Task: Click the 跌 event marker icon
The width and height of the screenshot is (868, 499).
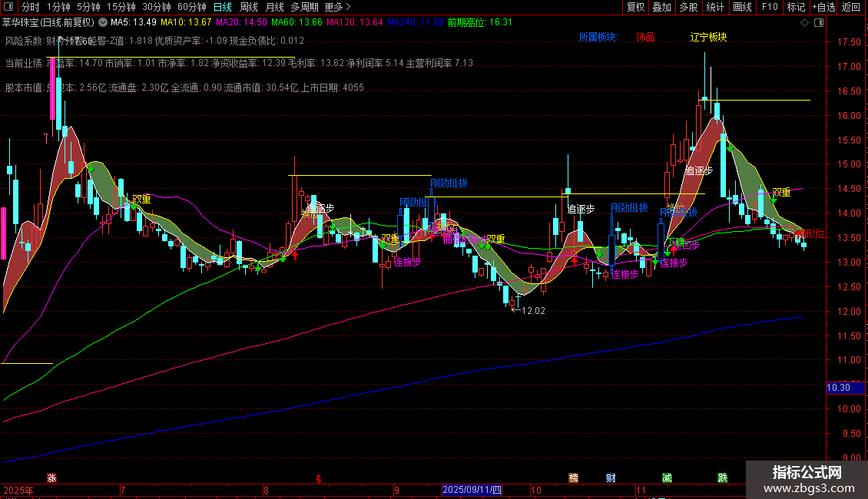Action: pos(723,478)
